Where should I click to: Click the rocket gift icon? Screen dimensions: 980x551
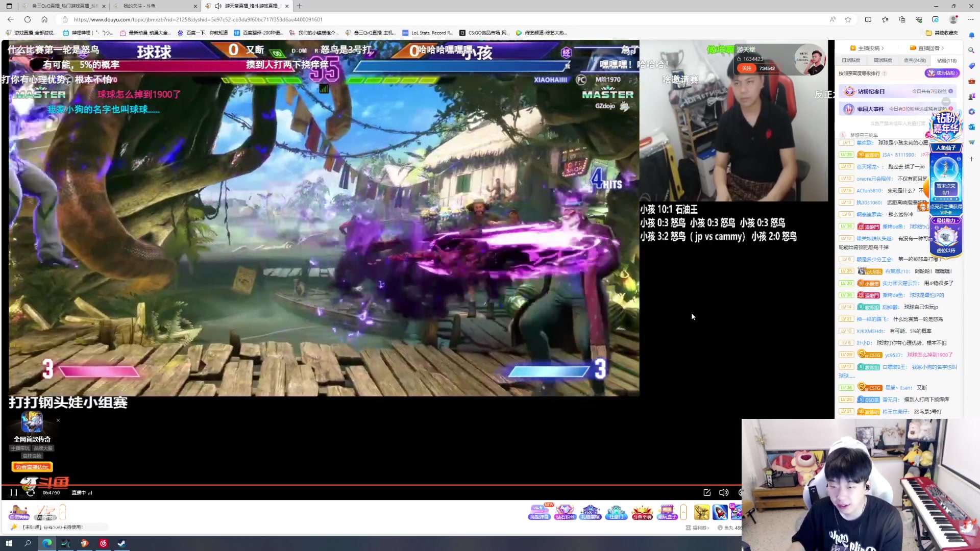[x=720, y=512]
